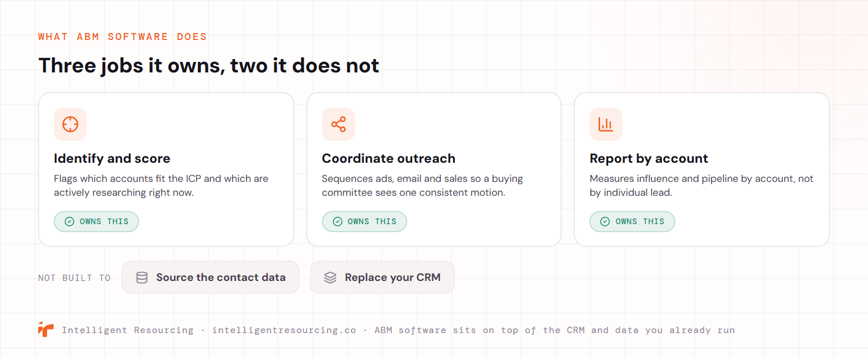
Task: Click the target crosshair icon for Identify and score
Action: pos(70,124)
